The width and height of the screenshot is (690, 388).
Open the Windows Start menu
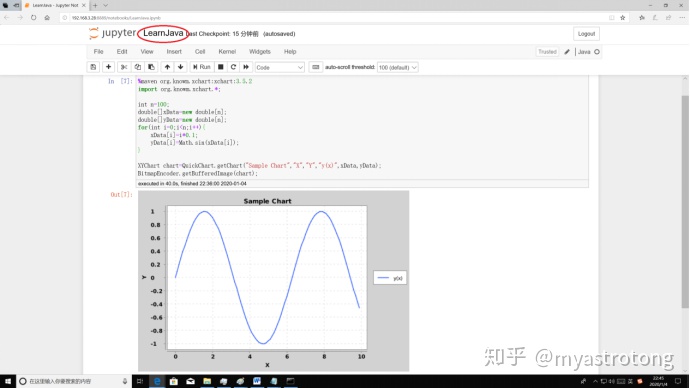click(8, 381)
